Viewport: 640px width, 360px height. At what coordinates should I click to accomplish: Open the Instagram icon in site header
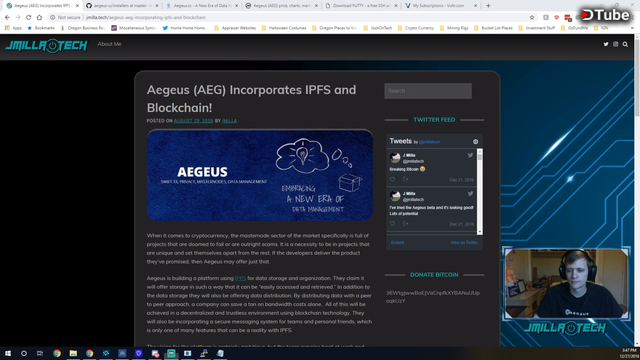coord(616,44)
